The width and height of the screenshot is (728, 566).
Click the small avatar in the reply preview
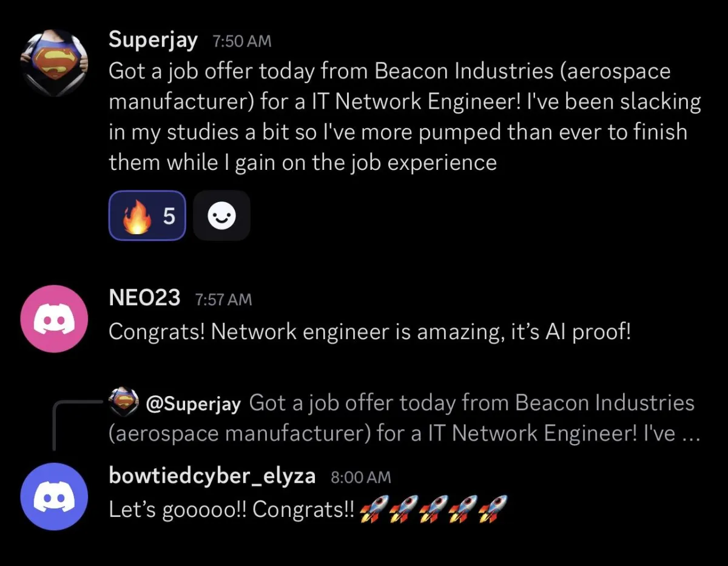pos(124,402)
